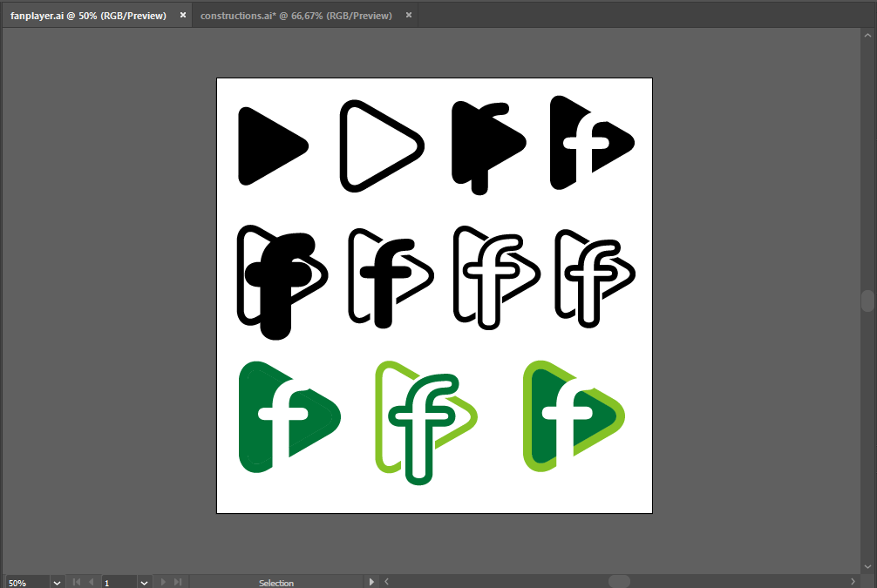877x588 pixels.
Task: Click the 50% zoom level field
Action: [28, 583]
